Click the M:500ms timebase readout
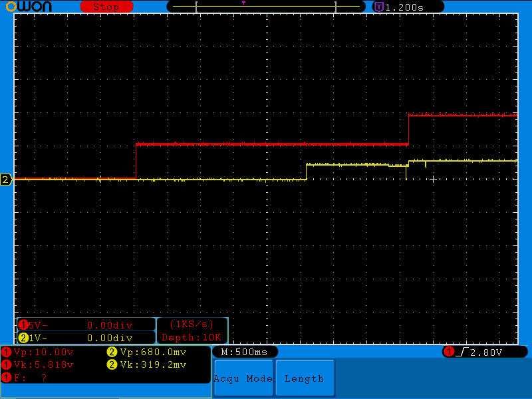The height and width of the screenshot is (399, 532). click(x=245, y=352)
